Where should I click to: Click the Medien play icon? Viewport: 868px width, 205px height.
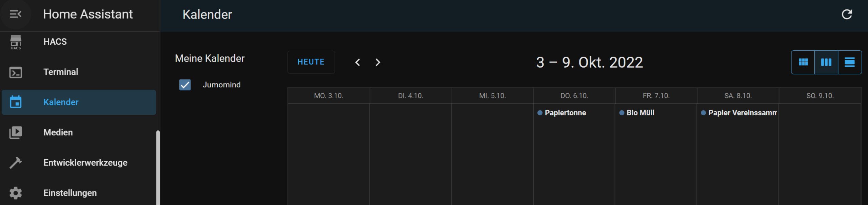16,132
